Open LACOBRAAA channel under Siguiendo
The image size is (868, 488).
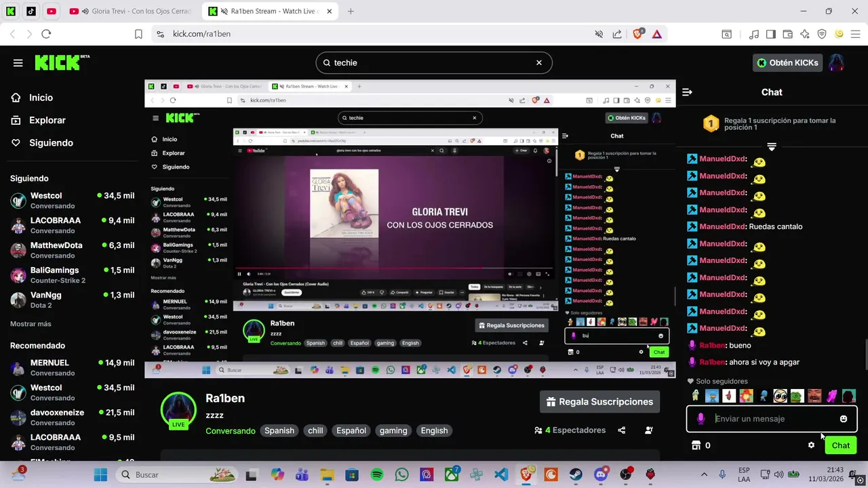coord(72,225)
